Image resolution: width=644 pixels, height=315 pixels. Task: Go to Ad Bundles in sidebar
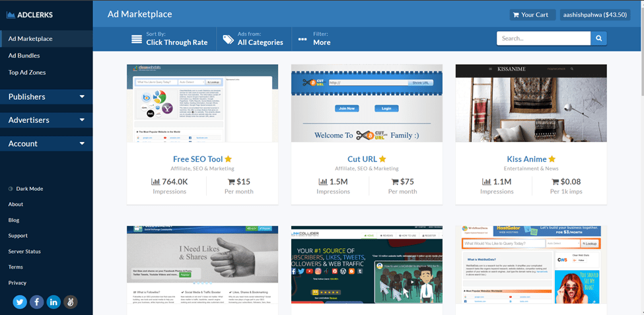[24, 55]
